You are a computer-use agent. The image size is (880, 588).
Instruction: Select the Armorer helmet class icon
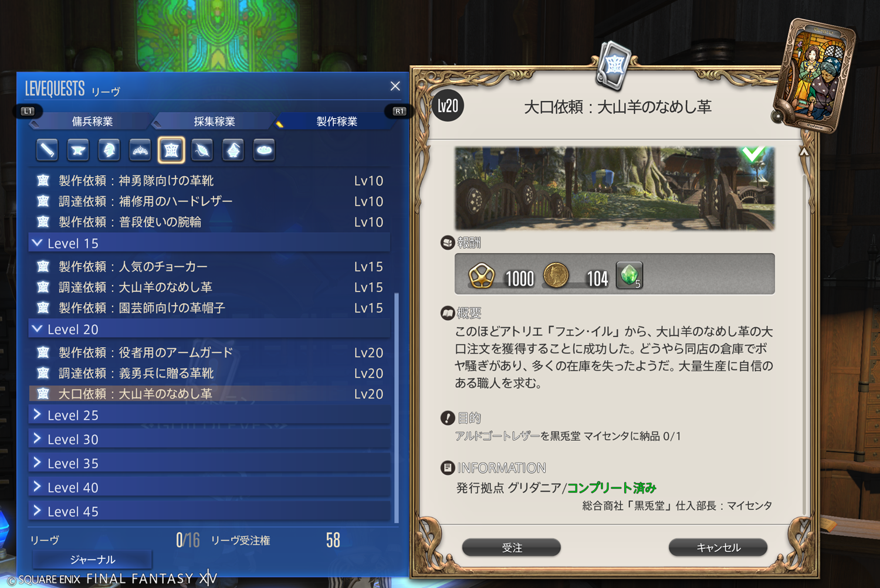(x=109, y=150)
